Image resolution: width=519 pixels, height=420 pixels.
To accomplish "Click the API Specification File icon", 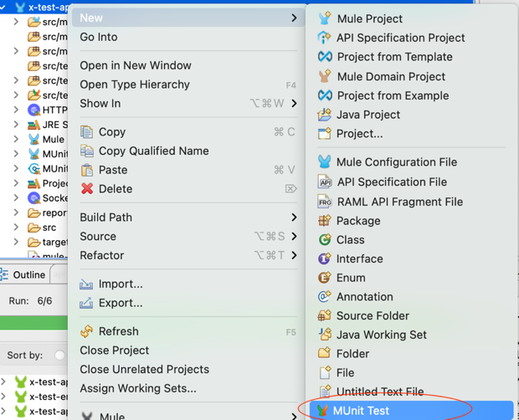I will pyautogui.click(x=325, y=182).
